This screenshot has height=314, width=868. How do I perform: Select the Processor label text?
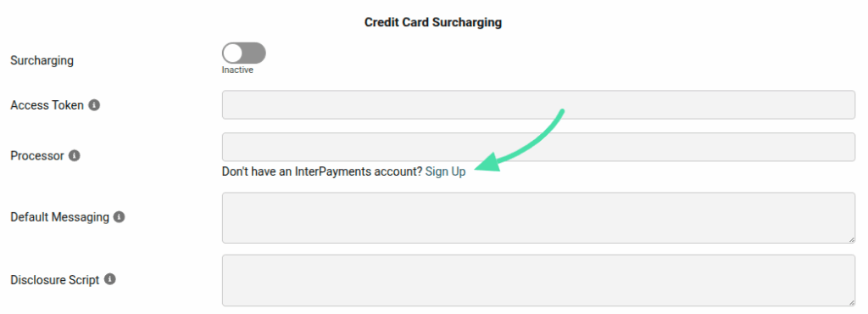coord(37,155)
